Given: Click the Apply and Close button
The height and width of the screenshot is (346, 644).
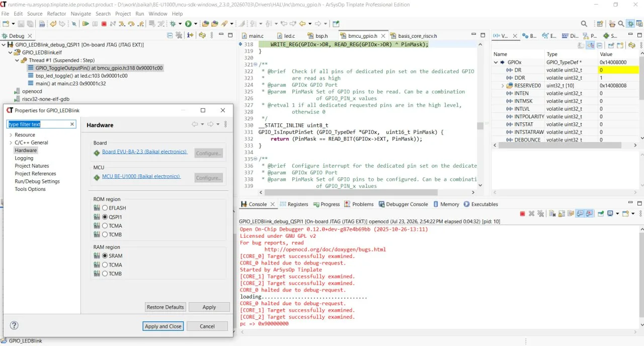Looking at the screenshot, I should 163,326.
